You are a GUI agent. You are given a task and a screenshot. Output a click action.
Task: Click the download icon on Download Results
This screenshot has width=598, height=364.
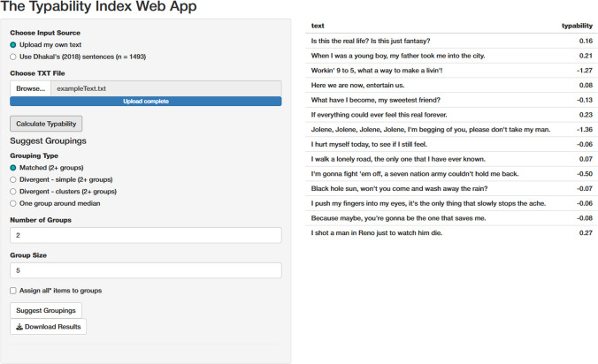[19, 327]
